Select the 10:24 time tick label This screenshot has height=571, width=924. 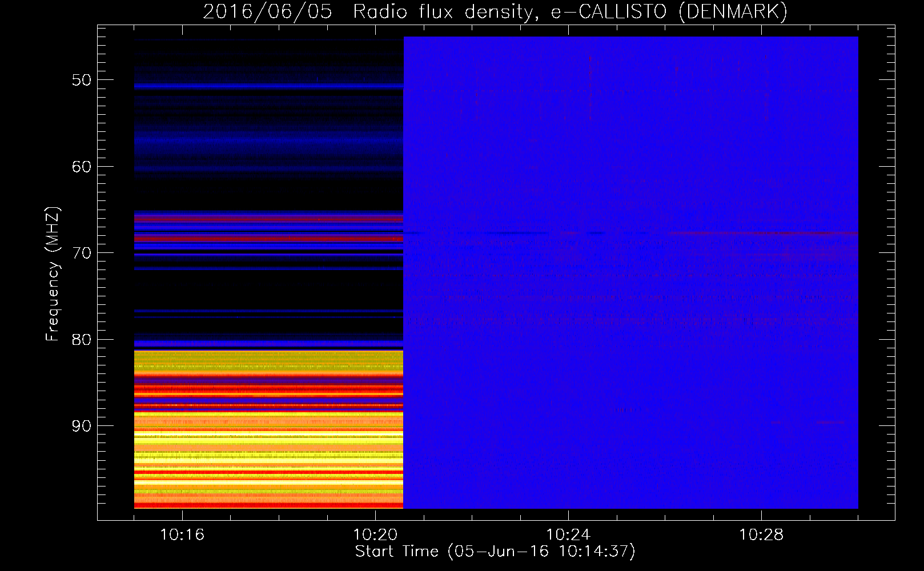pyautogui.click(x=568, y=535)
